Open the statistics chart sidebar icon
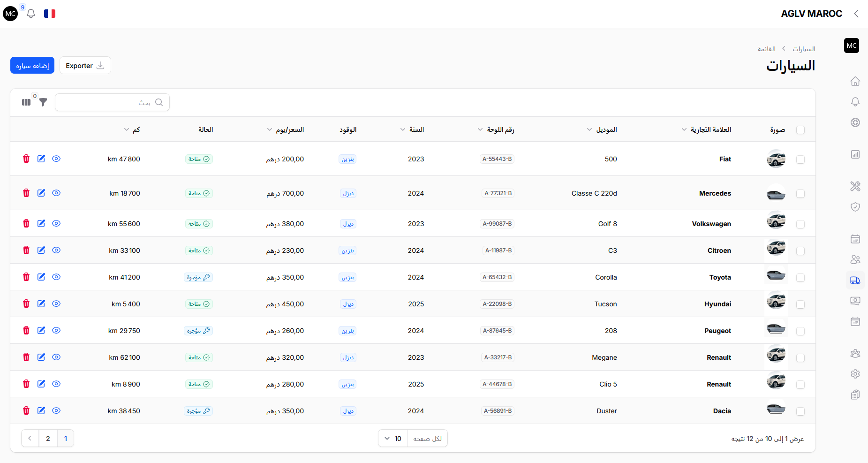Image resolution: width=868 pixels, height=463 pixels. pyautogui.click(x=855, y=154)
